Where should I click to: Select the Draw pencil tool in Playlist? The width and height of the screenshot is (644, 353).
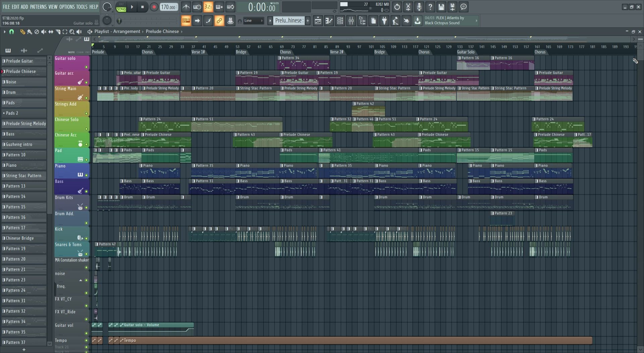22,32
